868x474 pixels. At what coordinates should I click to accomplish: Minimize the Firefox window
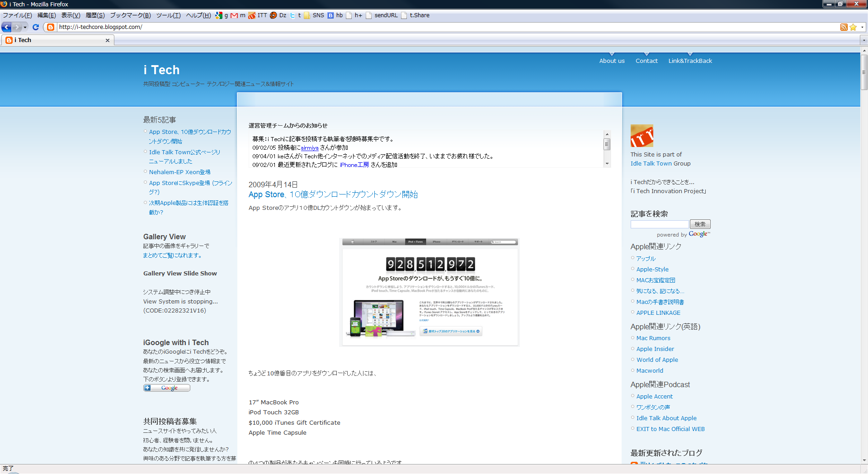[829, 4]
